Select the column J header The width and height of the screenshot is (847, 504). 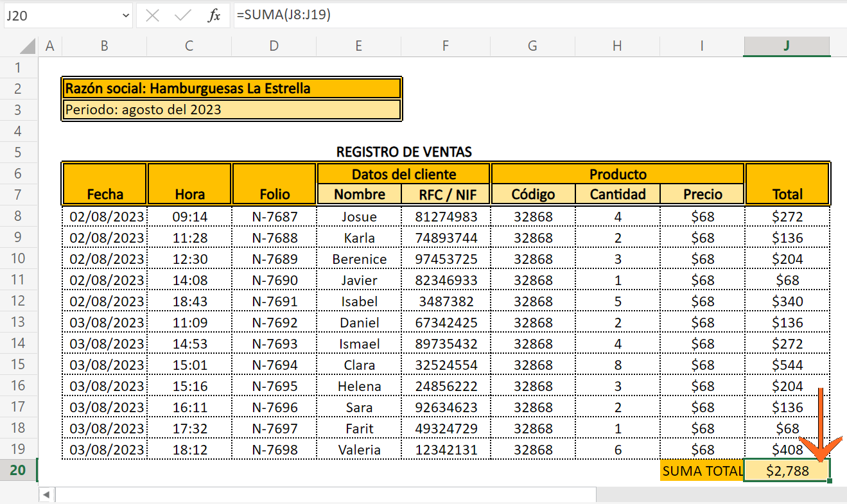[786, 46]
